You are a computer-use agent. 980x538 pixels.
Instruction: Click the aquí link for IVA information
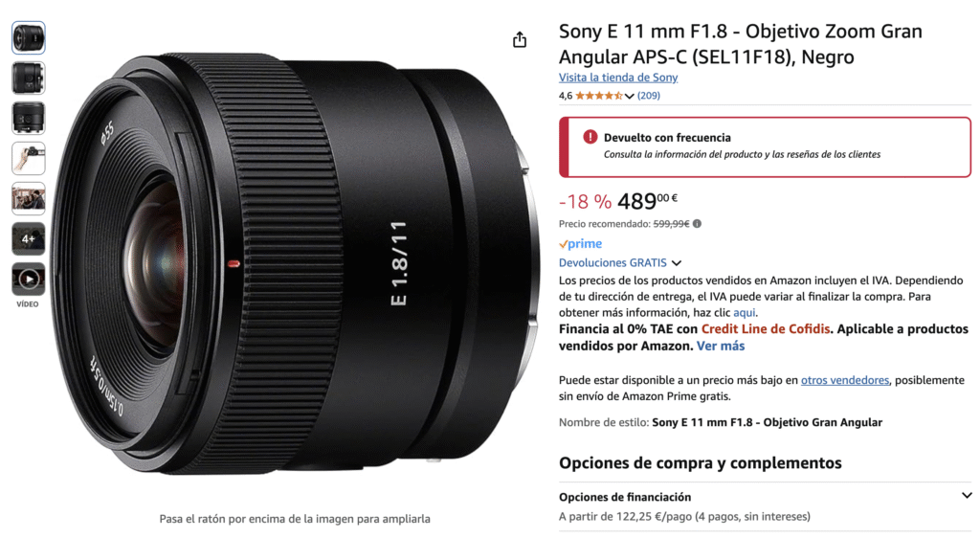(x=744, y=312)
